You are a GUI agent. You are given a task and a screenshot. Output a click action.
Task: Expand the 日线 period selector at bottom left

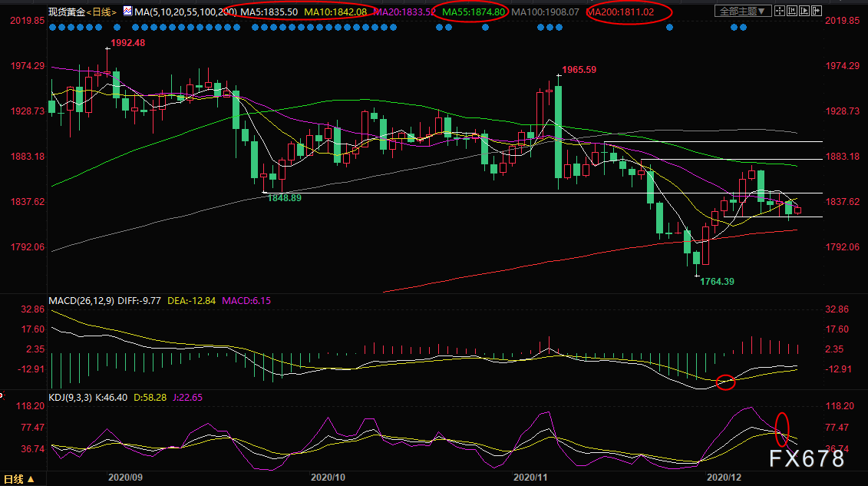tap(19, 480)
